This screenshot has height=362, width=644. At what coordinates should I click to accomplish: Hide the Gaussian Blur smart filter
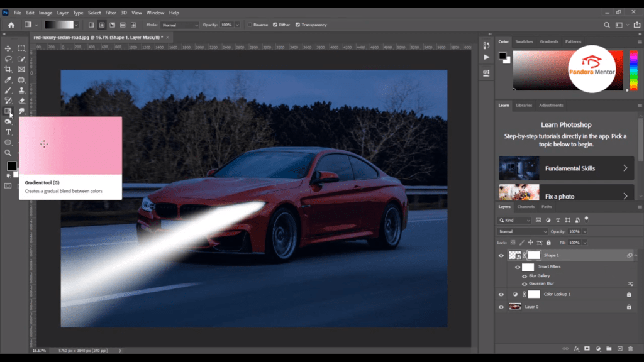[525, 283]
